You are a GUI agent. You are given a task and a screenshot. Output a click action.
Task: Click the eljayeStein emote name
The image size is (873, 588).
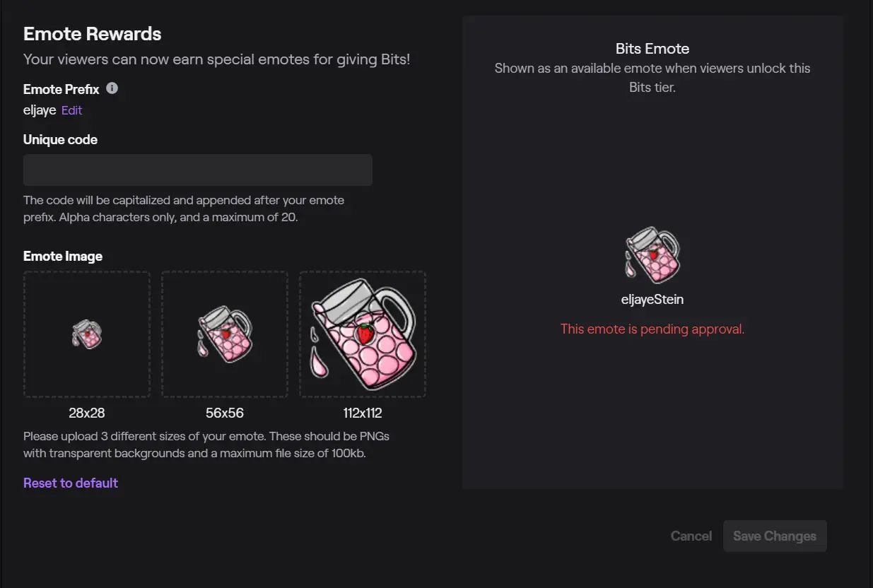pos(652,300)
